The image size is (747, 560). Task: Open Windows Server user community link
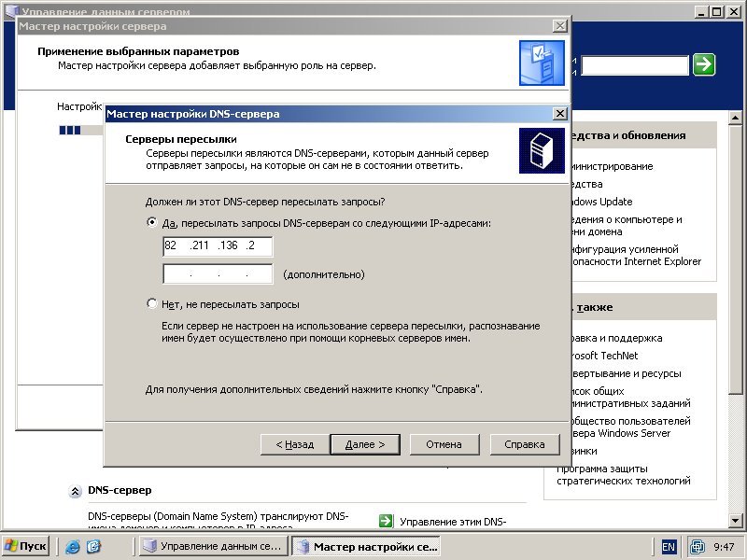point(630,427)
